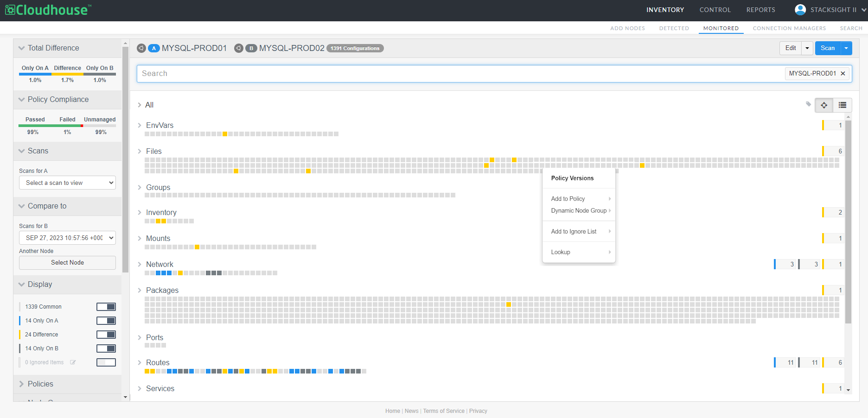Toggle the 14 Only On A switch
Viewport: 868px width, 418px height.
(106, 321)
